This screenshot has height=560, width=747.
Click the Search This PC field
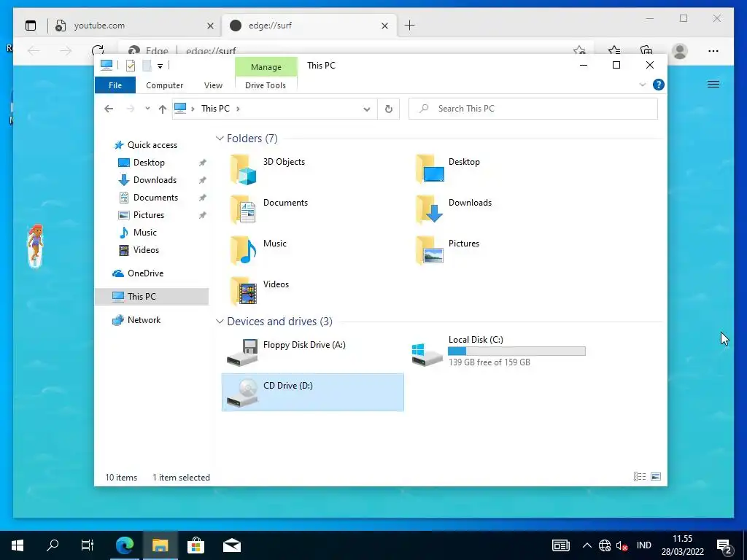[533, 109]
